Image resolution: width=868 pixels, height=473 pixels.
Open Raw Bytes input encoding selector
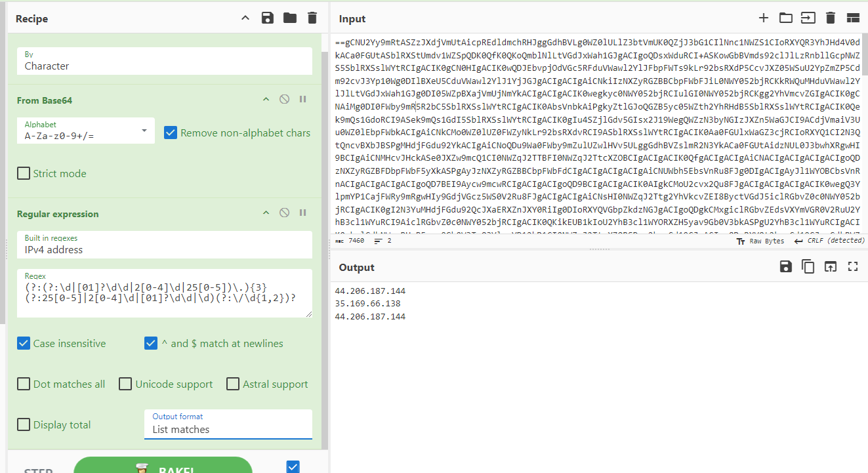coord(760,241)
